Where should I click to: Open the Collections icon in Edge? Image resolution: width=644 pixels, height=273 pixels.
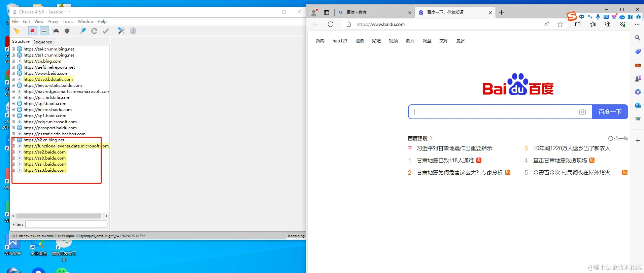click(x=608, y=24)
